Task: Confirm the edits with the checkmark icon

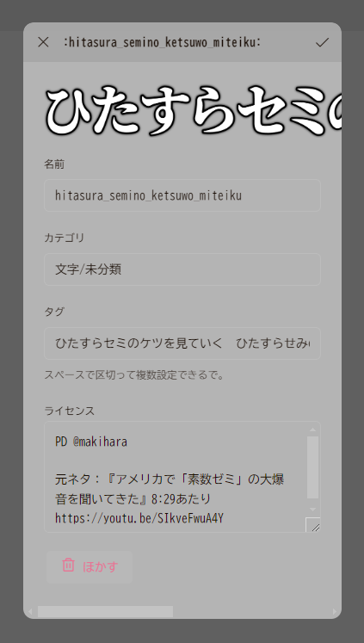Action: pos(322,42)
